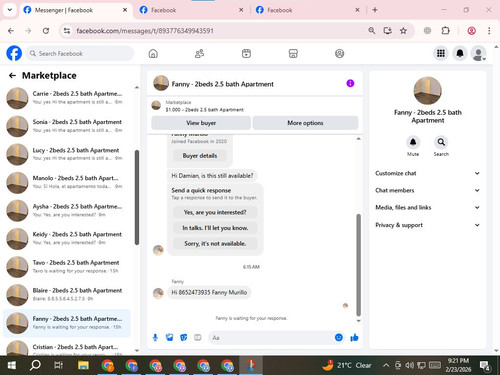Click the chat messages vertical scrollbar

pyautogui.click(x=359, y=265)
